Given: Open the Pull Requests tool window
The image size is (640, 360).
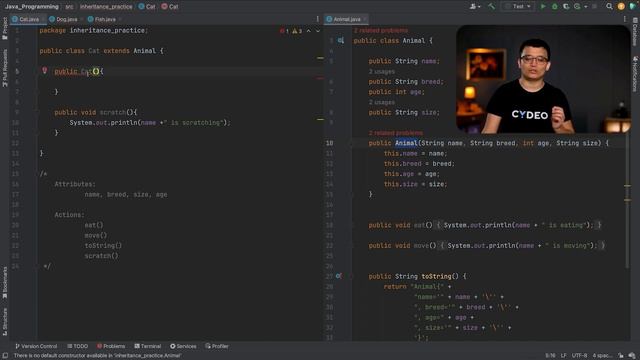Looking at the screenshot, I should [x=5, y=68].
